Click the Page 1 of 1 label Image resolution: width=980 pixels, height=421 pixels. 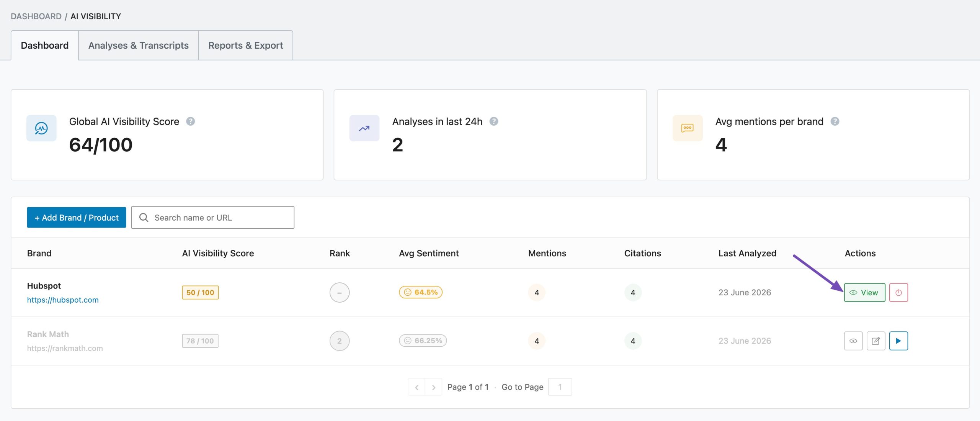click(x=468, y=387)
